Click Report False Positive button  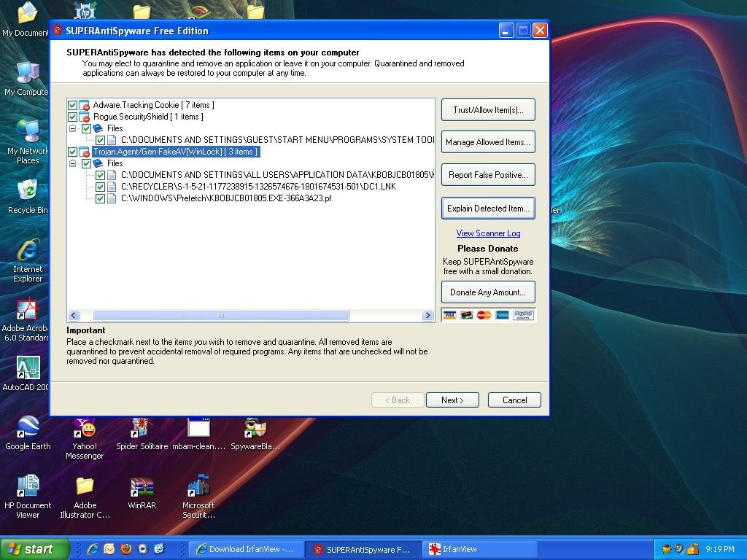tap(488, 175)
